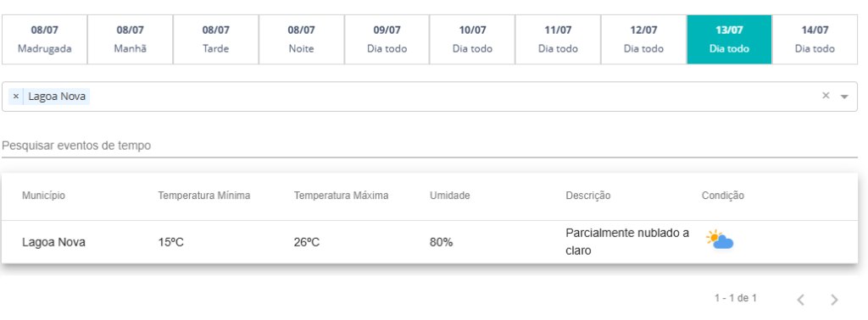Go to next results page

pyautogui.click(x=835, y=300)
